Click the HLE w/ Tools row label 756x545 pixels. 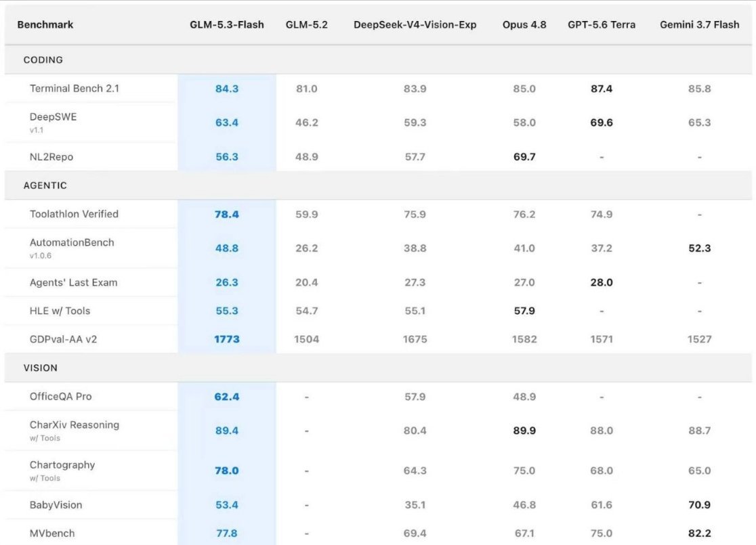click(x=60, y=311)
